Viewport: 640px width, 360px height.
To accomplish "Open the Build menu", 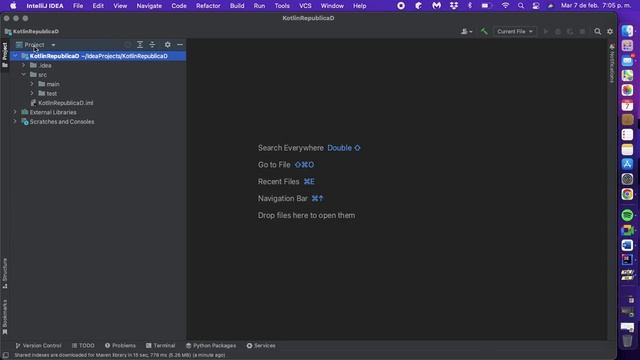I will click(237, 6).
